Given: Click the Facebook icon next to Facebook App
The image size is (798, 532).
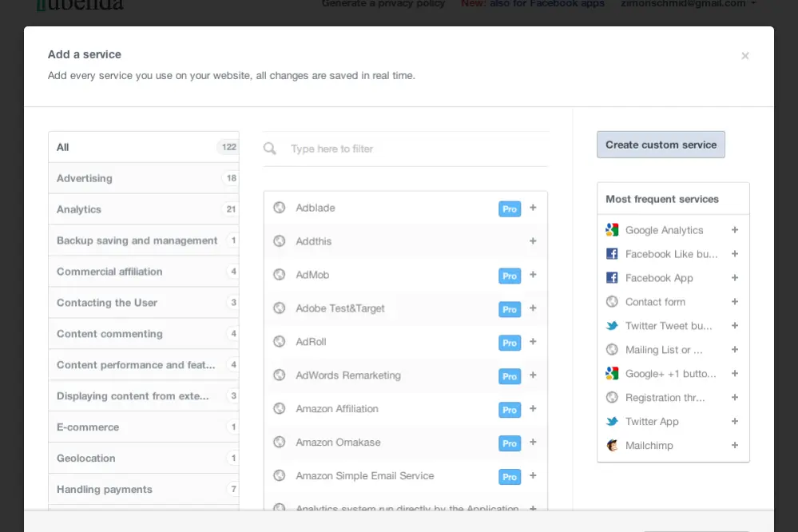Looking at the screenshot, I should tap(612, 278).
